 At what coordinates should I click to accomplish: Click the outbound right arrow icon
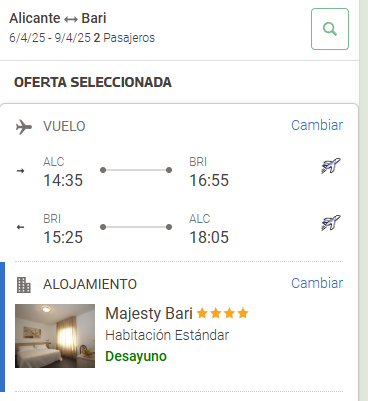21,171
